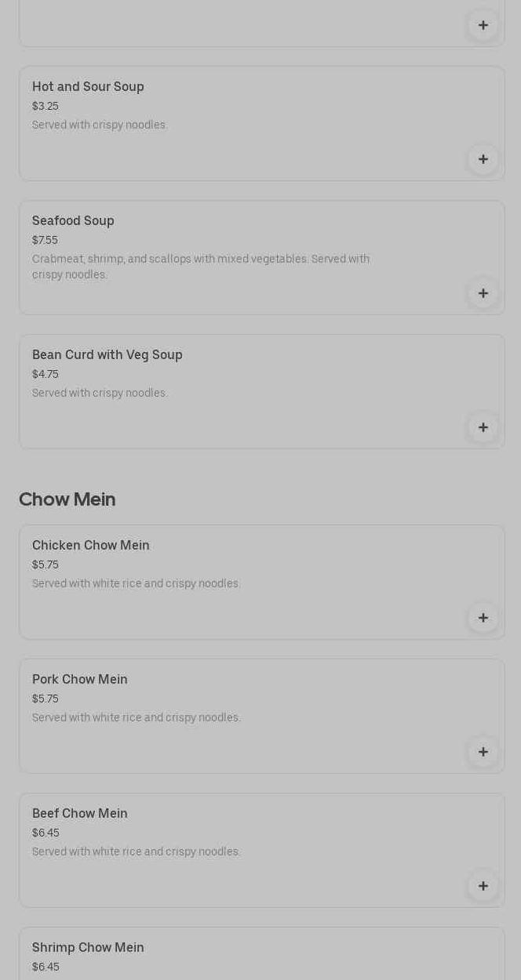The image size is (521, 980).
Task: Click the Chicken Chow Mein description text
Action: pos(136,583)
